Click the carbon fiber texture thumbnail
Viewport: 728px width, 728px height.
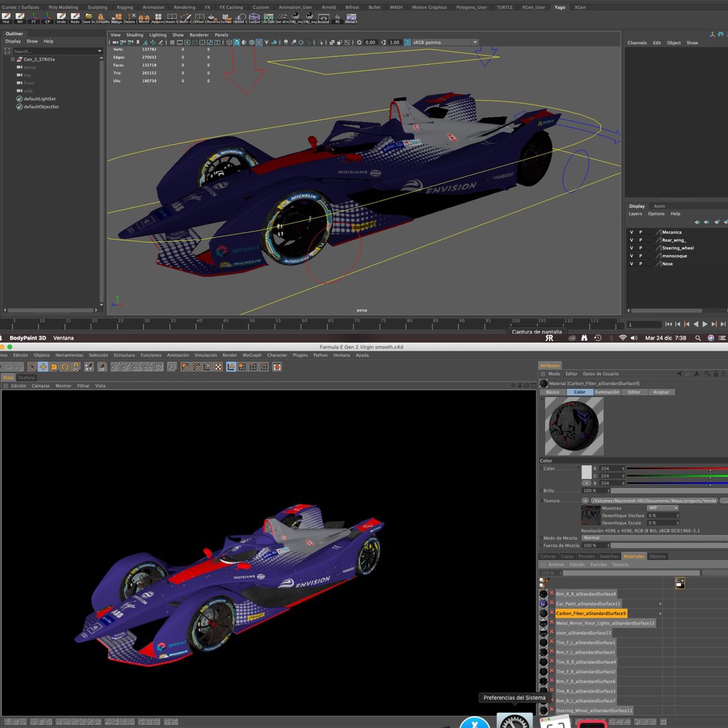[x=590, y=516]
